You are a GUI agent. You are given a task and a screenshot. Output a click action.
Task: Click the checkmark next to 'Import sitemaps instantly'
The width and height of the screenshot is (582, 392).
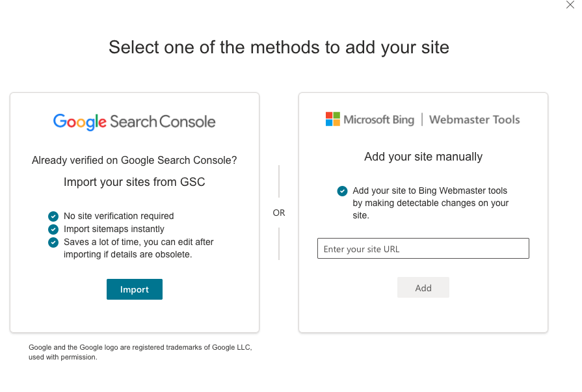pyautogui.click(x=53, y=229)
